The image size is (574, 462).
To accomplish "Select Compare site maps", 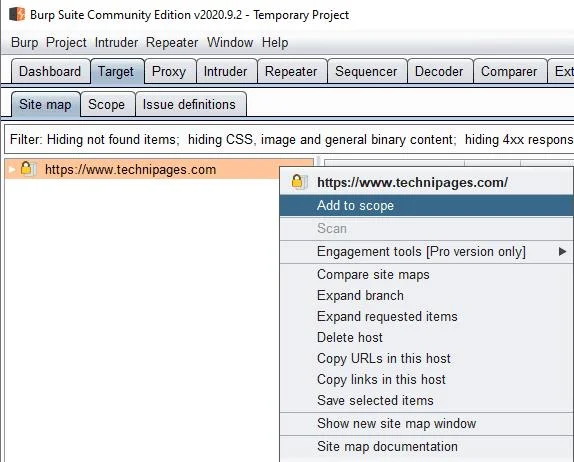I will pyautogui.click(x=426, y=275).
